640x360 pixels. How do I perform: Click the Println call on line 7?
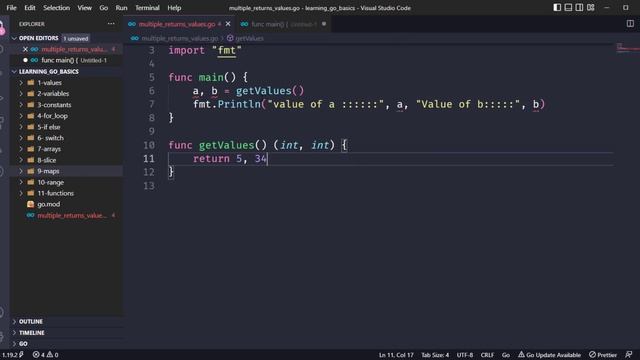tap(239, 104)
